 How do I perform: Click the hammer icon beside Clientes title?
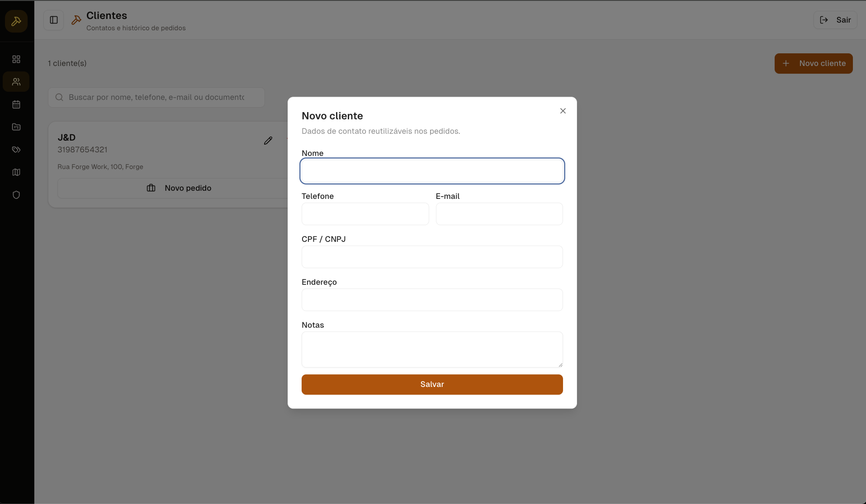[x=76, y=20]
